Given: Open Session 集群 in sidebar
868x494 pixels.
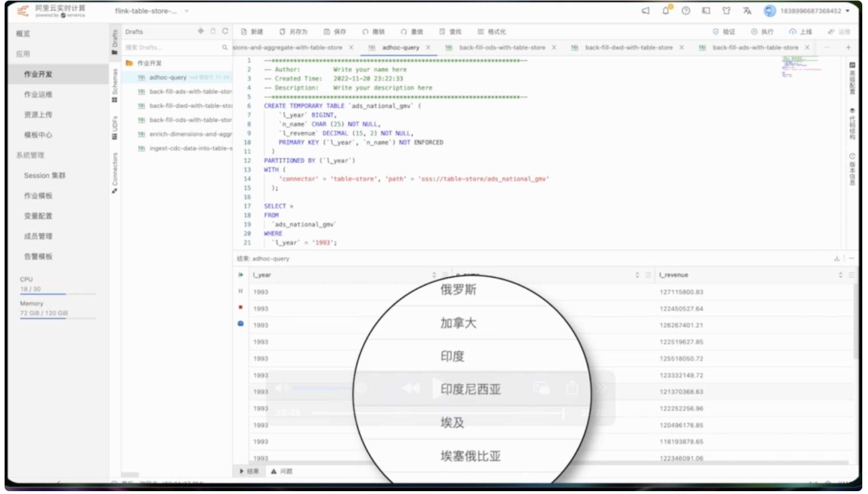Looking at the screenshot, I should click(45, 175).
